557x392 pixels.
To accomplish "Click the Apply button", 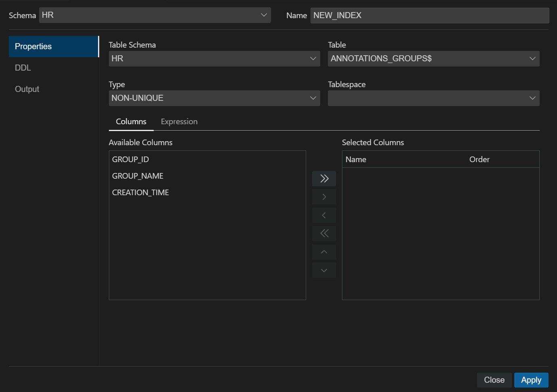I will coord(531,379).
